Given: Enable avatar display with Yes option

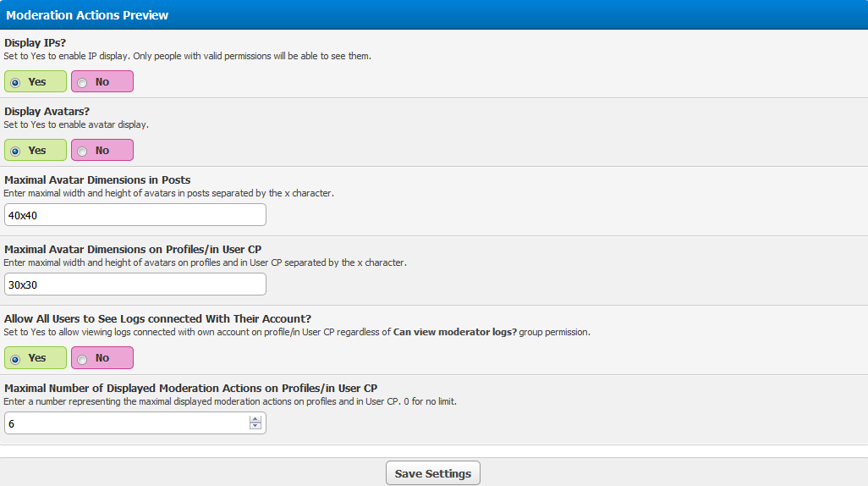Looking at the screenshot, I should [x=15, y=151].
